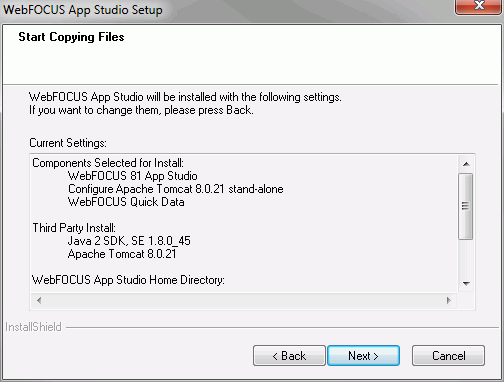
Task: Cancel the WebFOCUS App Studio setup
Action: pos(448,356)
